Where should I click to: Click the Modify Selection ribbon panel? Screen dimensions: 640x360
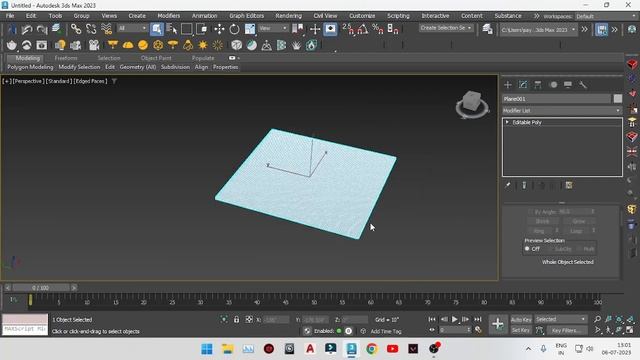79,67
